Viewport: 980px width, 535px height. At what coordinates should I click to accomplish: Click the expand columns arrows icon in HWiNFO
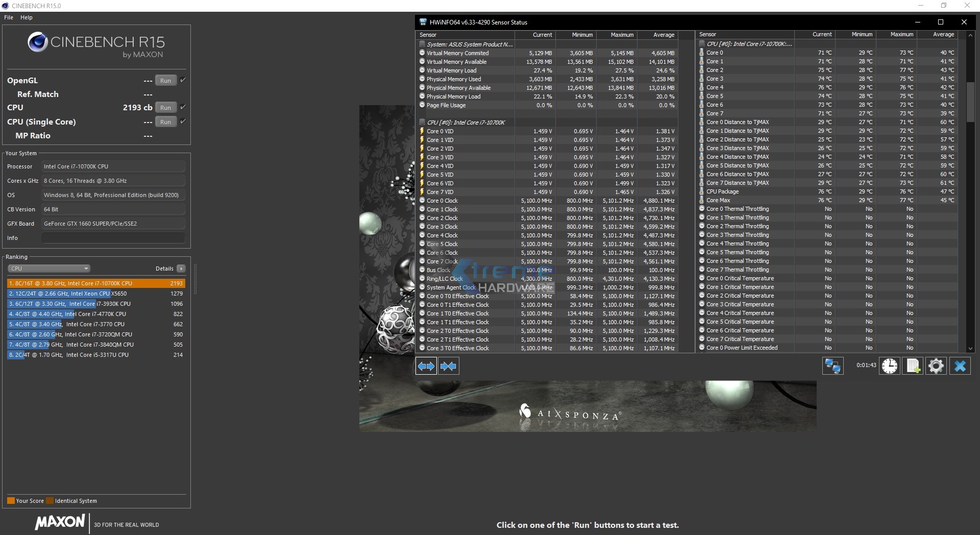point(426,366)
